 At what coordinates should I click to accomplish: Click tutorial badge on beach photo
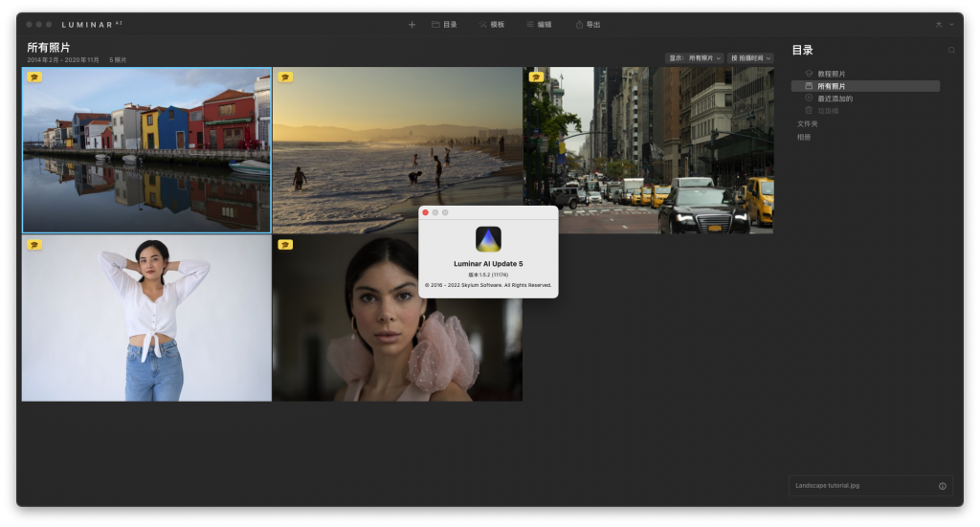point(285,77)
